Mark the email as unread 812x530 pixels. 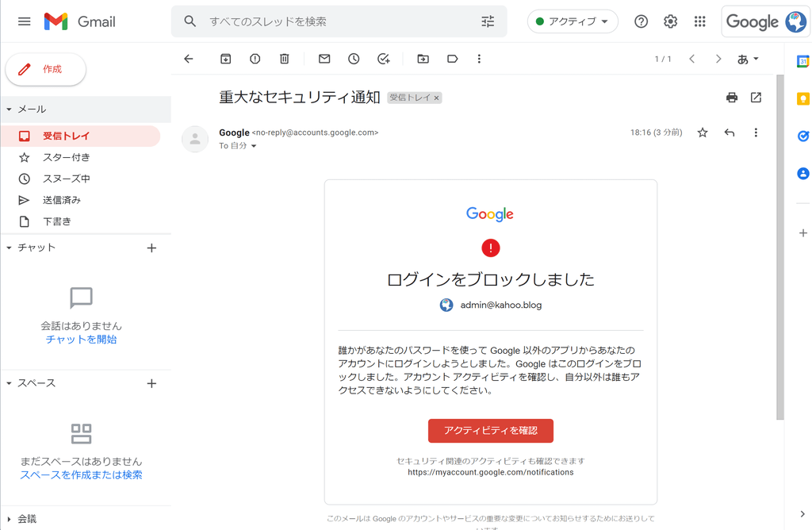point(324,59)
